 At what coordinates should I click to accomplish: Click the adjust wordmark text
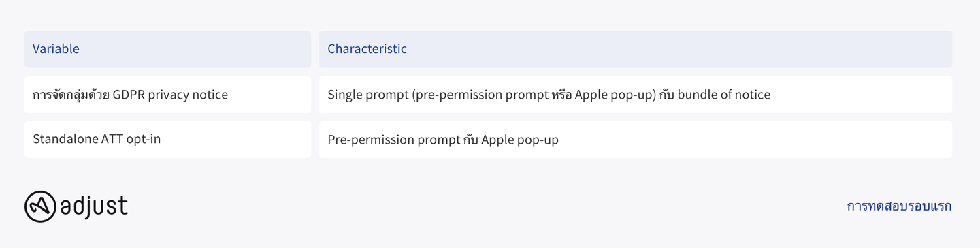(94, 206)
